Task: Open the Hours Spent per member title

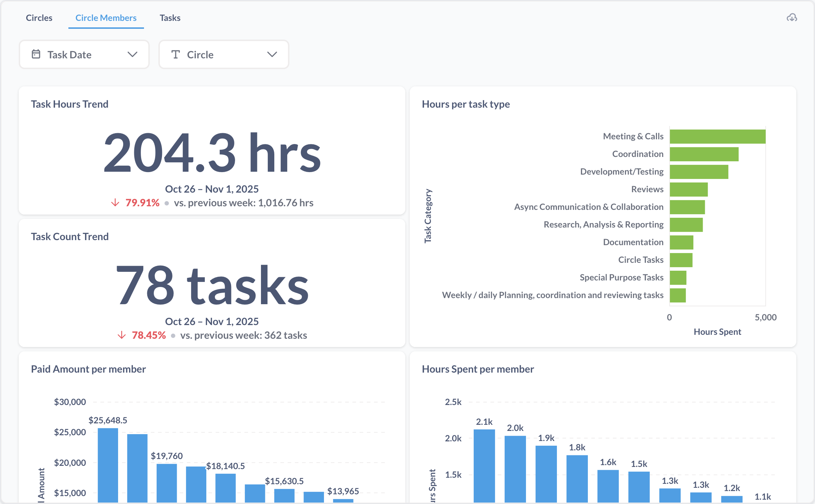Action: pos(478,369)
